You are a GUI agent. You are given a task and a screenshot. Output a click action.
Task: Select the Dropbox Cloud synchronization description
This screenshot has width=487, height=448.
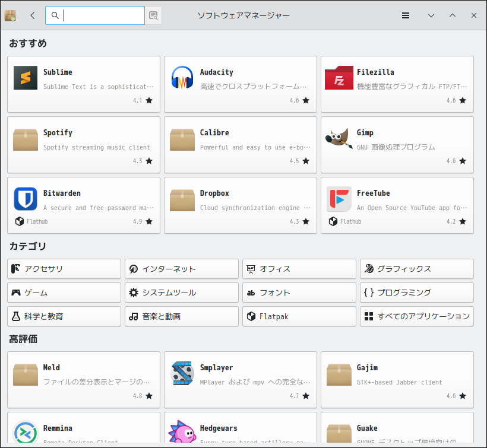255,208
